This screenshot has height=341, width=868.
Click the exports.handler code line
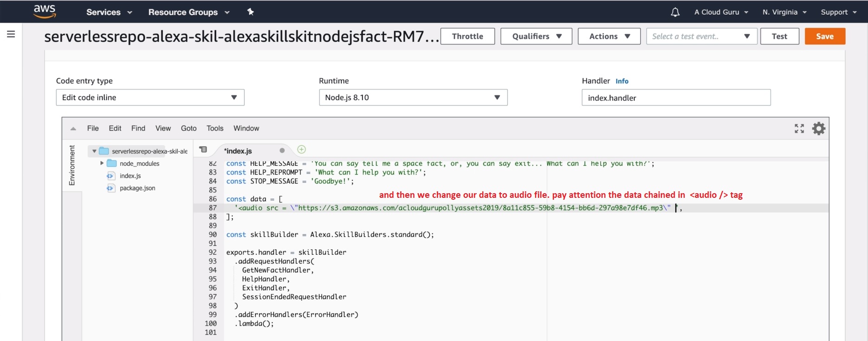286,253
